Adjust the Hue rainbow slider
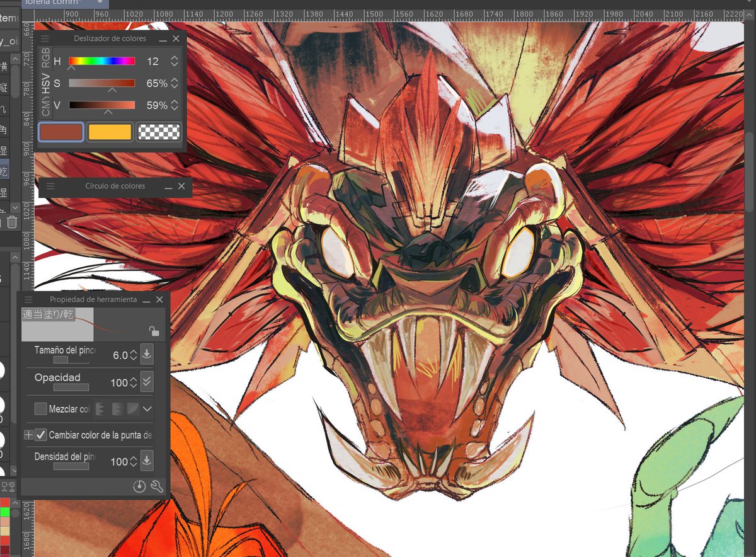The height and width of the screenshot is (557, 756). [101, 61]
